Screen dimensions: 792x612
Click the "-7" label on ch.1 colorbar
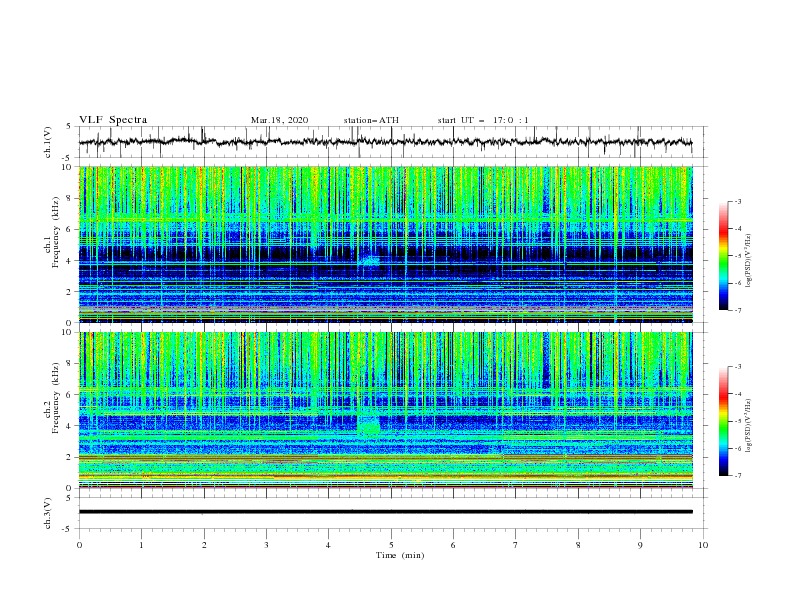coord(737,310)
